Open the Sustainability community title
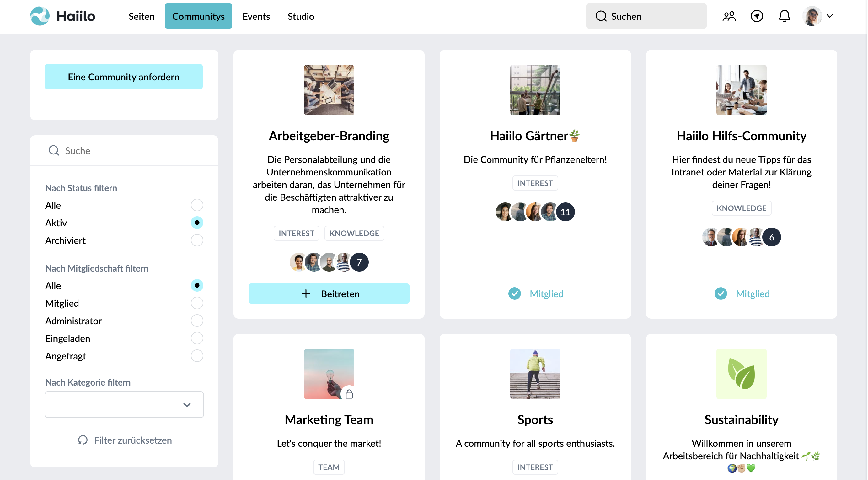This screenshot has height=480, width=868. (741, 420)
